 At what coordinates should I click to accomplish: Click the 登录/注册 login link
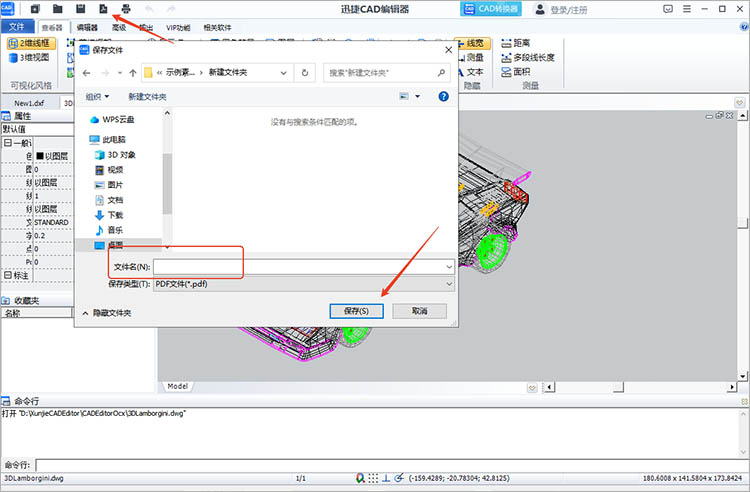[569, 10]
